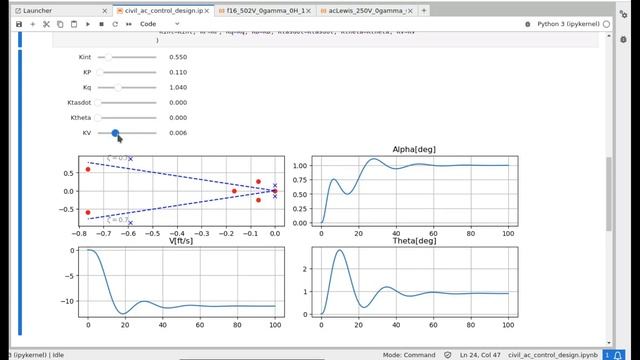This screenshot has height=360, width=640.
Task: Open the notifications bell in status bar
Action: click(618, 355)
